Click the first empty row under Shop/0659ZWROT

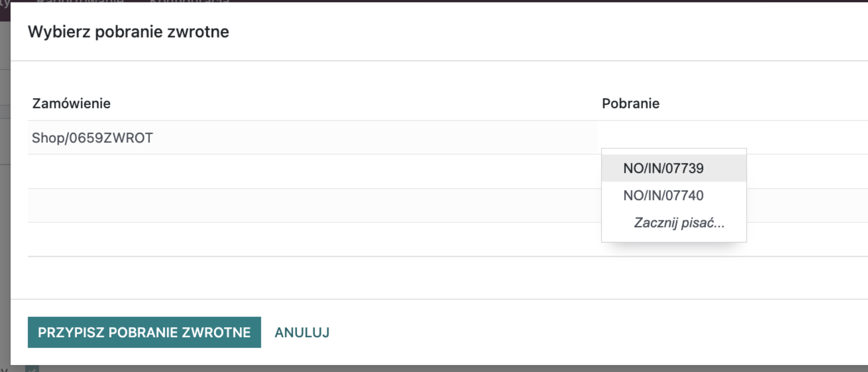coord(280,172)
